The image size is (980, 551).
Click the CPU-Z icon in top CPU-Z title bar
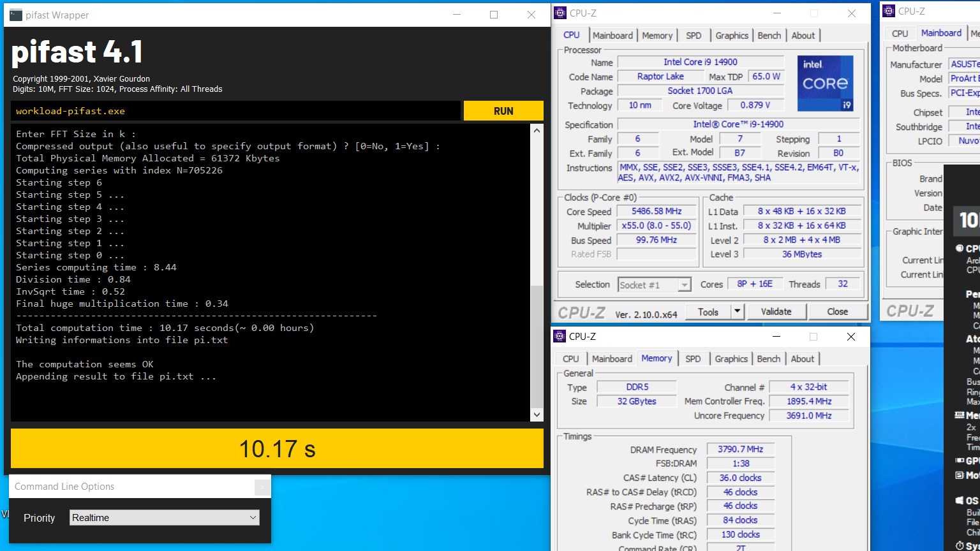560,13
